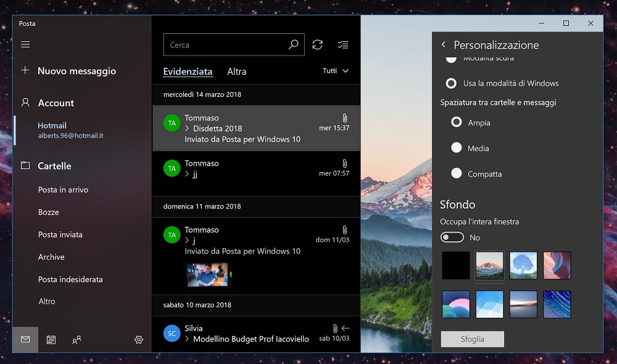Choose the light blue polygons background

click(x=489, y=304)
